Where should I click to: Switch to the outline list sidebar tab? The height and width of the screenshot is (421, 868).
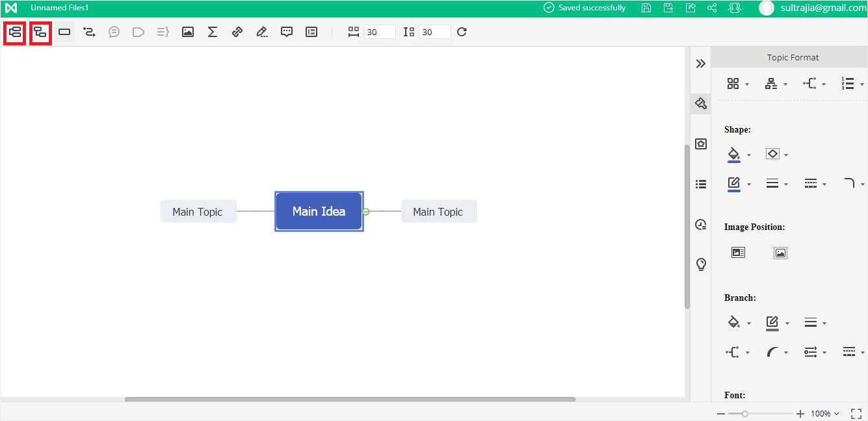[701, 185]
